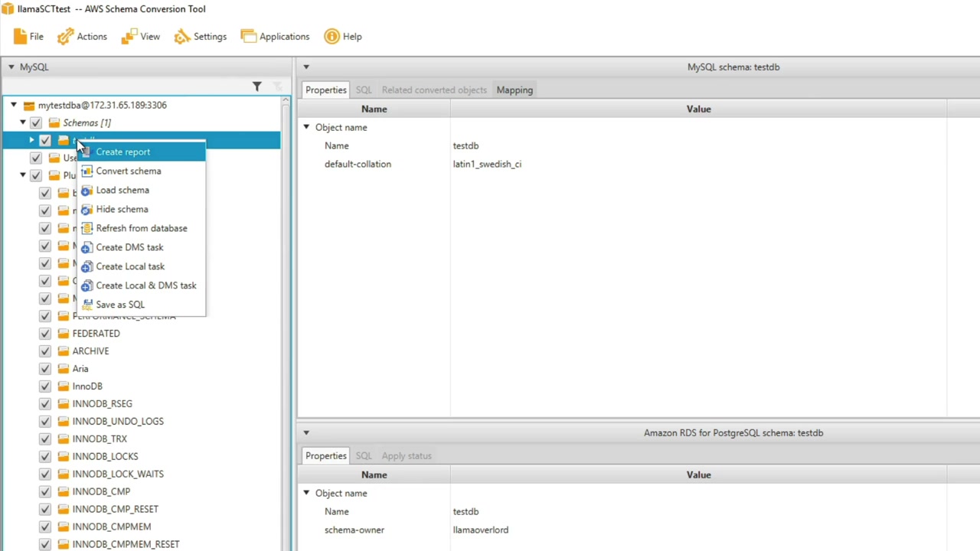
Task: Click the Settings gear icon in toolbar
Action: [x=181, y=37]
